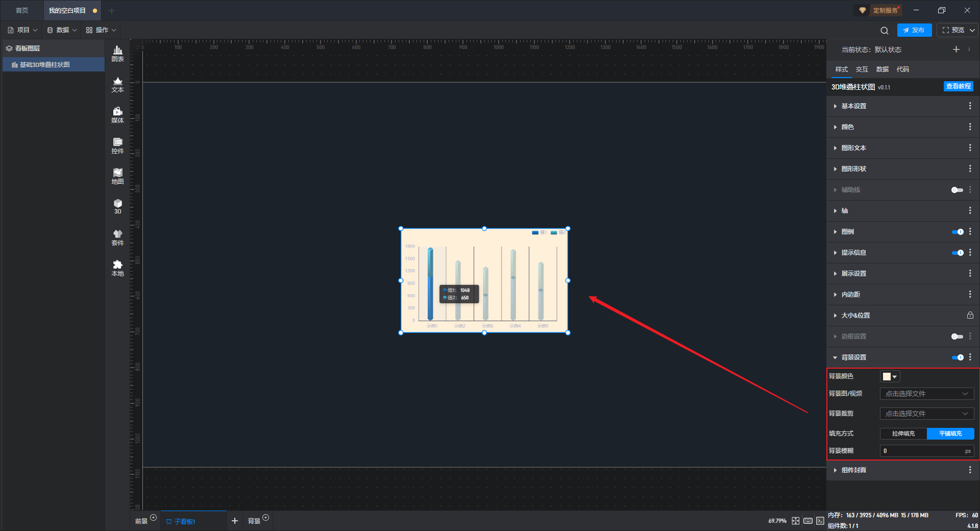Open the 控件 (controls) component library
This screenshot has height=531, width=980.
pos(117,146)
